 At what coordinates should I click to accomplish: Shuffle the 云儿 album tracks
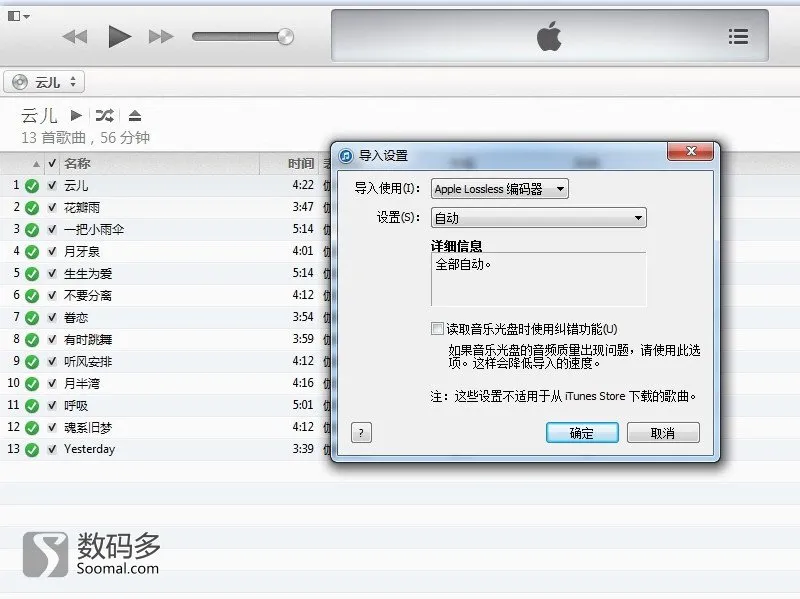[x=105, y=116]
